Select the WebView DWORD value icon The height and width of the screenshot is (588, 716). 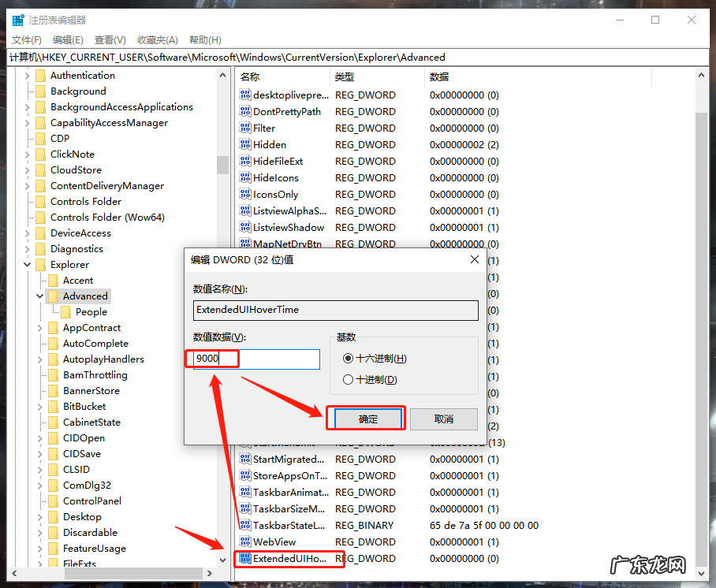[x=245, y=541]
